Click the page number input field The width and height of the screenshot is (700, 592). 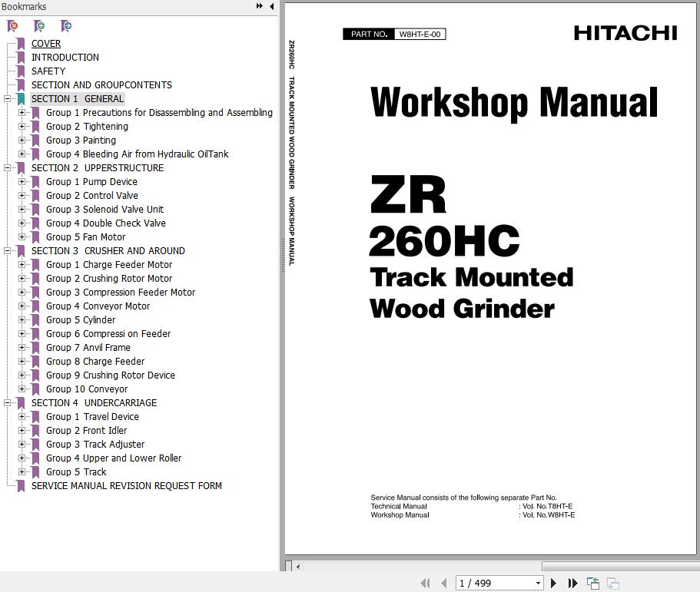click(x=492, y=584)
